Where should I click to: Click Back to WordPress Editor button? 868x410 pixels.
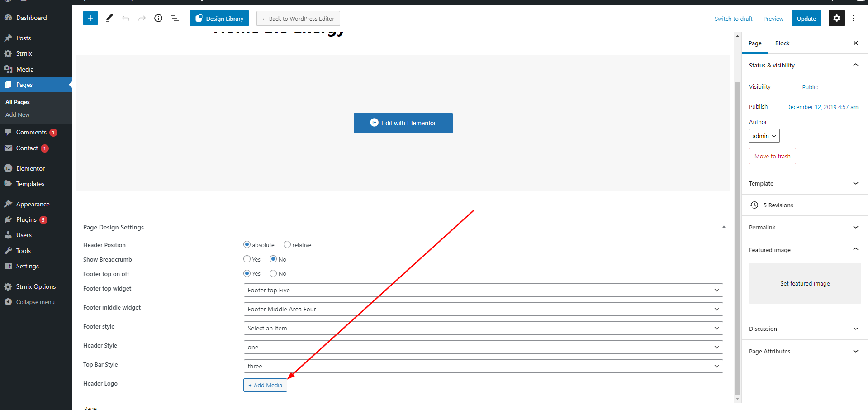298,19
